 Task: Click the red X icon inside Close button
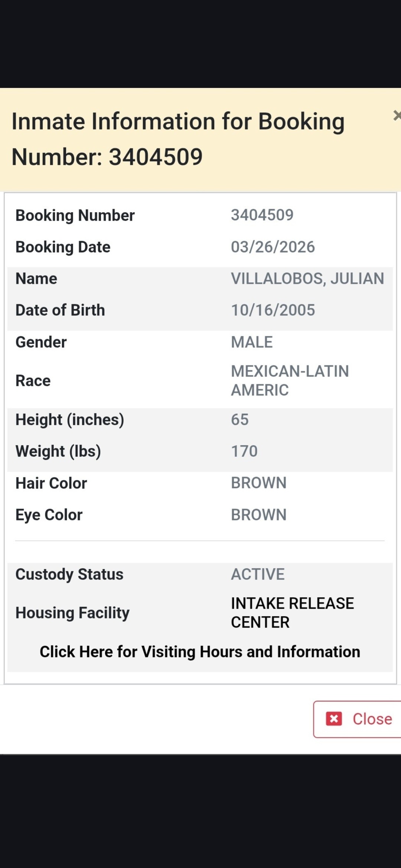pyautogui.click(x=334, y=719)
